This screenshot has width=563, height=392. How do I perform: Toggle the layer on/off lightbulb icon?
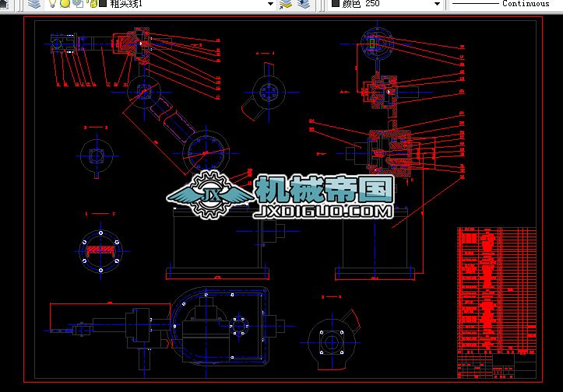(53, 4)
